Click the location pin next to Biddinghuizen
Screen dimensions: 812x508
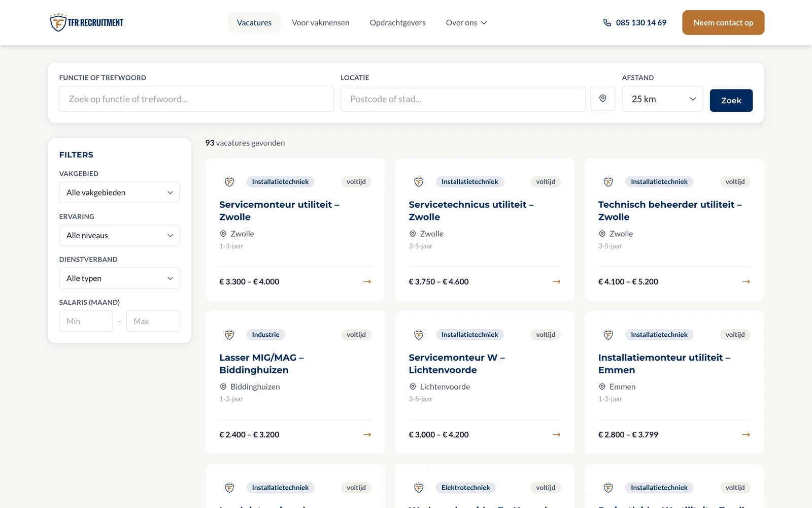(223, 387)
